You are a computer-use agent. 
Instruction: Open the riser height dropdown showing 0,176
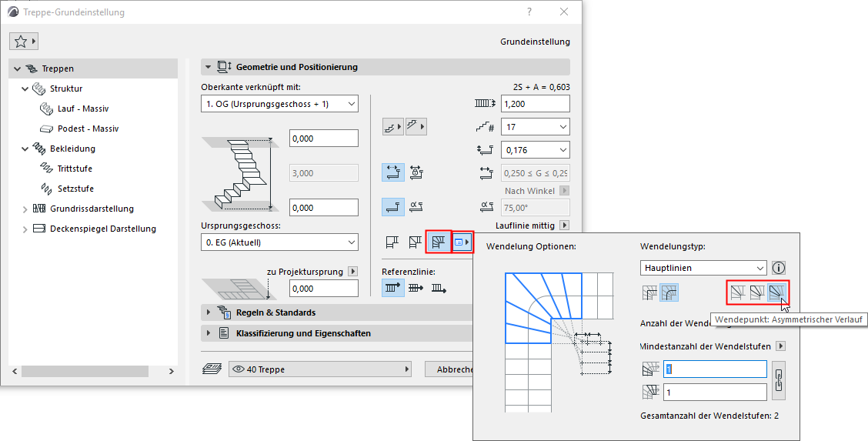pos(536,150)
